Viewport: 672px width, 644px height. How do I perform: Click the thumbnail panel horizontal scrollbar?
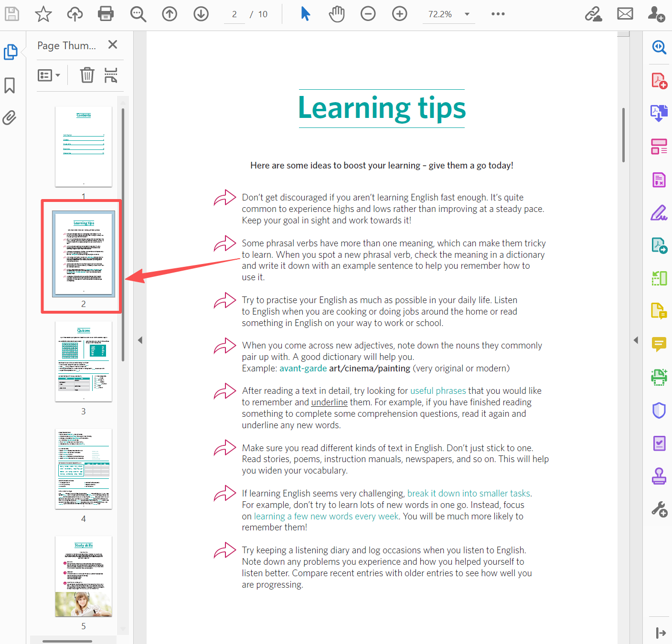tap(67, 641)
